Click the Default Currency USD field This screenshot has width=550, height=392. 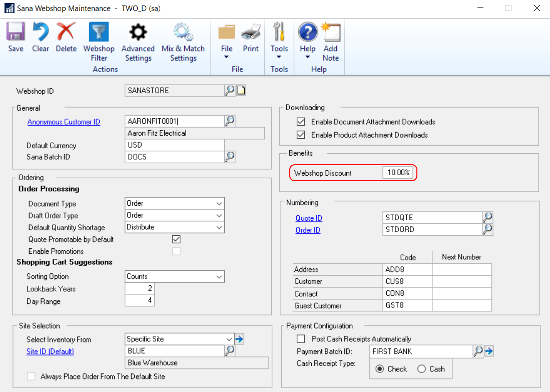(x=175, y=145)
